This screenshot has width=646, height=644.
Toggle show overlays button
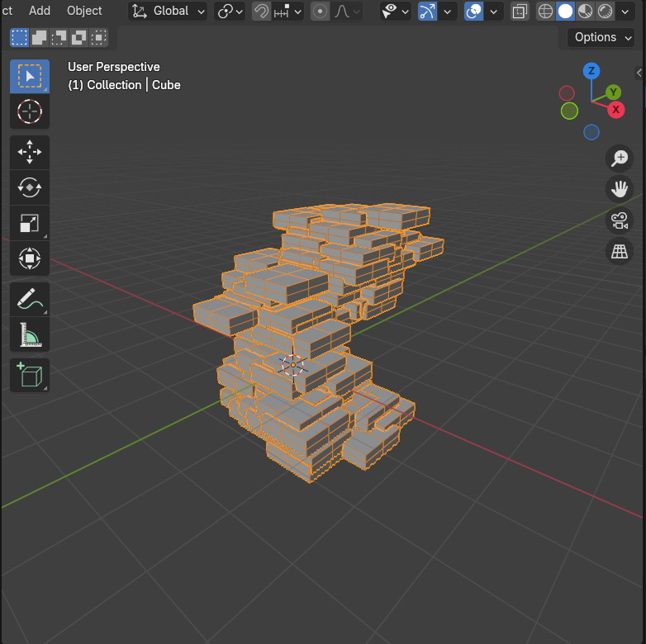click(474, 11)
